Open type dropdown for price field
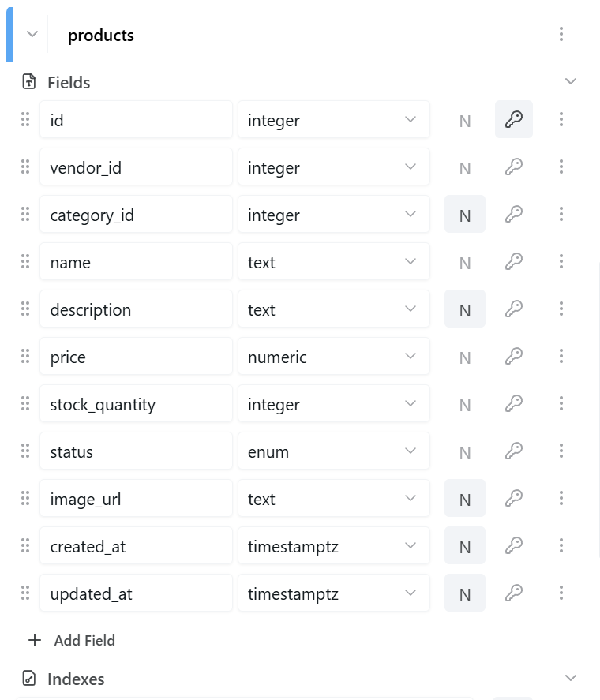This screenshot has height=700, width=600. [334, 356]
